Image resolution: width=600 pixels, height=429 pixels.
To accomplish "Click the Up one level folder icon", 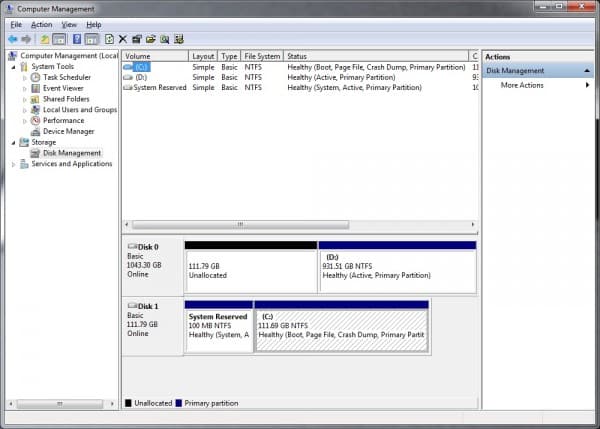I will coord(44,39).
